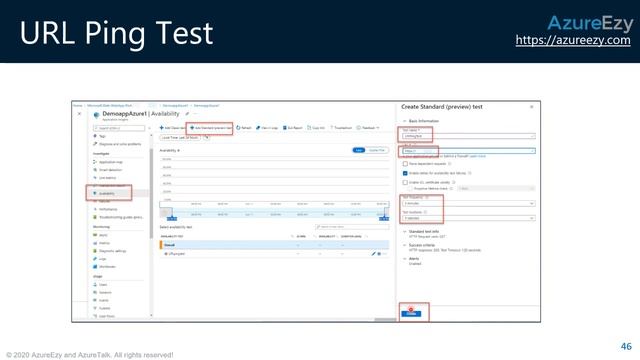
Task: Click the SLA Report toolbar icon
Action: 284,128
